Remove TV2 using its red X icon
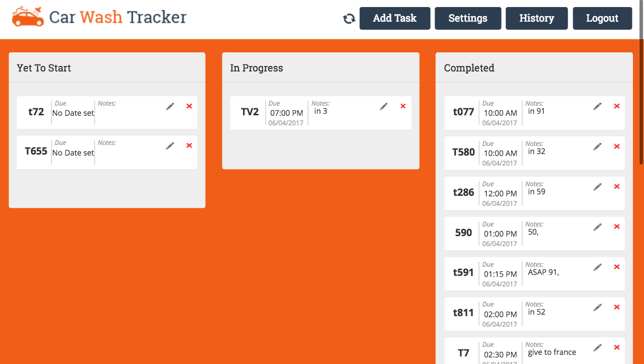Viewport: 644px width, 364px height. tap(403, 106)
